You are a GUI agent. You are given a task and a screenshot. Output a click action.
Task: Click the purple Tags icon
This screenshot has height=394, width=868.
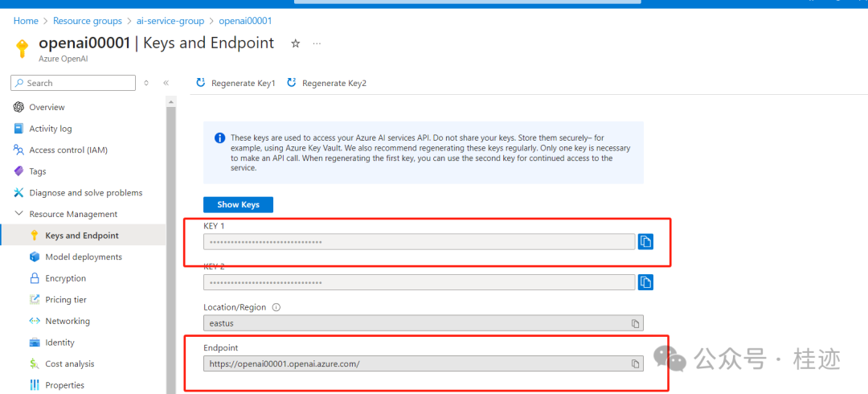point(18,171)
